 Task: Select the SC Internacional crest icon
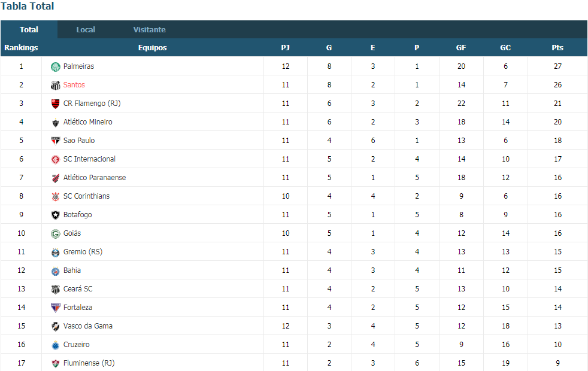point(56,160)
